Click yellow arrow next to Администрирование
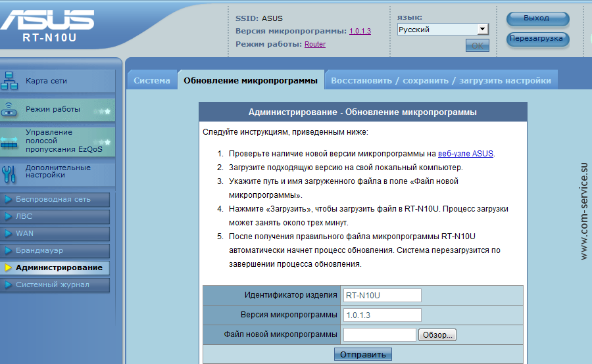The image size is (592, 364). pos(8,267)
